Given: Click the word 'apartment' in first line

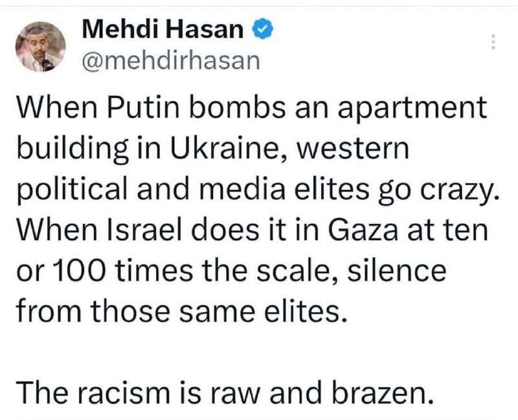Looking at the screenshot, I should pos(412,109).
